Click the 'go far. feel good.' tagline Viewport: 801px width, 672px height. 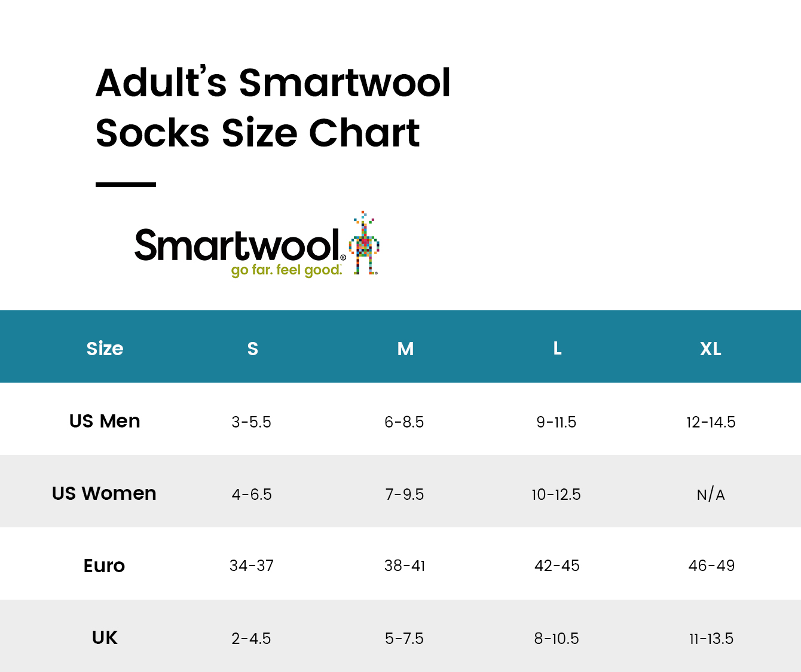(x=287, y=270)
